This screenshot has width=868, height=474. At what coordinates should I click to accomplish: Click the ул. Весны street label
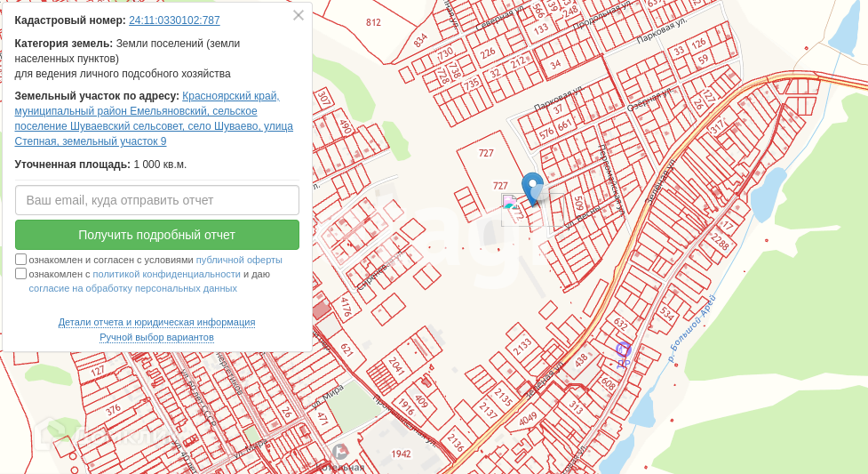[581, 219]
